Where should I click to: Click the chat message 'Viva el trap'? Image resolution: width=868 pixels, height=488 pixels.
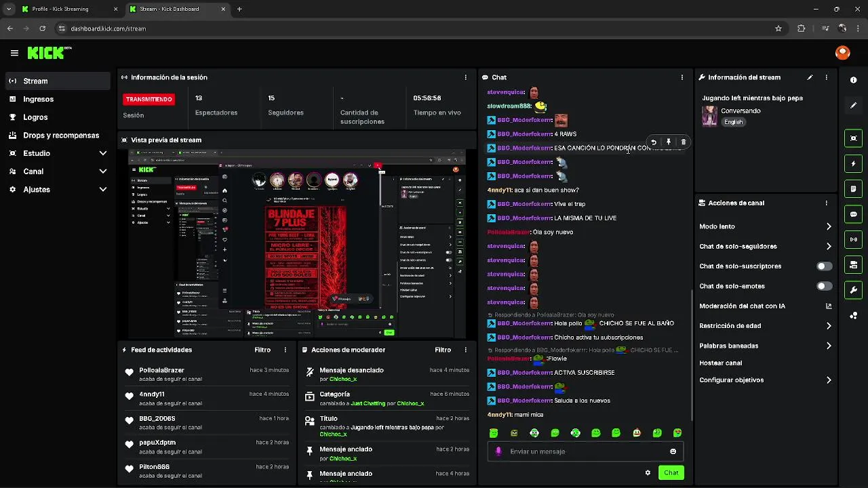tap(570, 204)
